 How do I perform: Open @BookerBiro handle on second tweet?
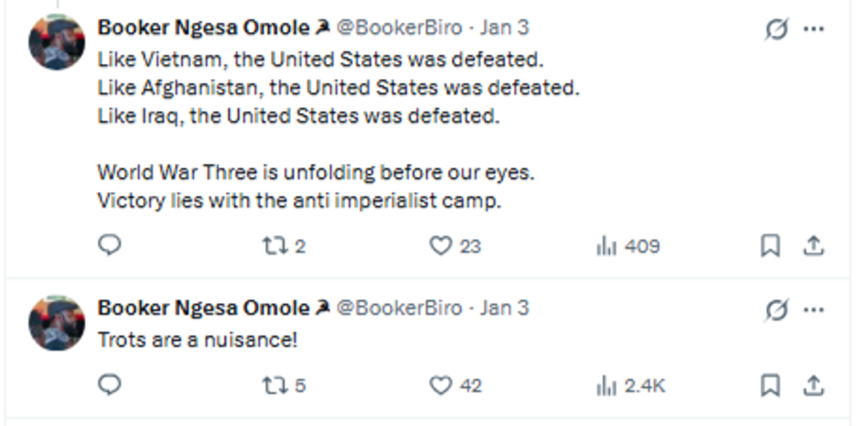pos(399,308)
